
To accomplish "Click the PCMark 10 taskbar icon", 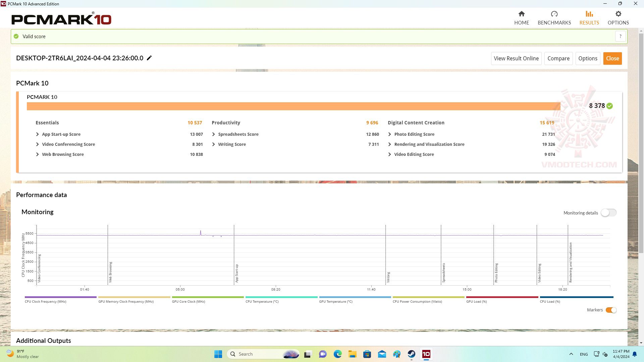I will 426,354.
